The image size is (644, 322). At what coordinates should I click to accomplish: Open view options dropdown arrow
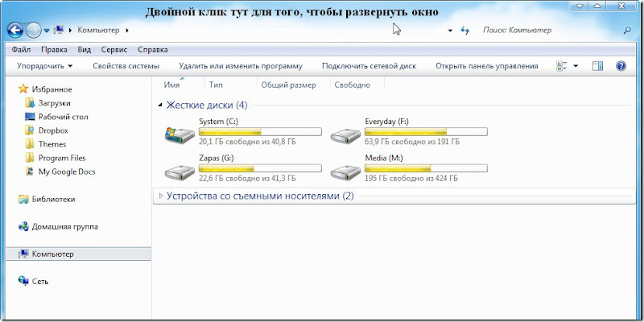coord(576,66)
